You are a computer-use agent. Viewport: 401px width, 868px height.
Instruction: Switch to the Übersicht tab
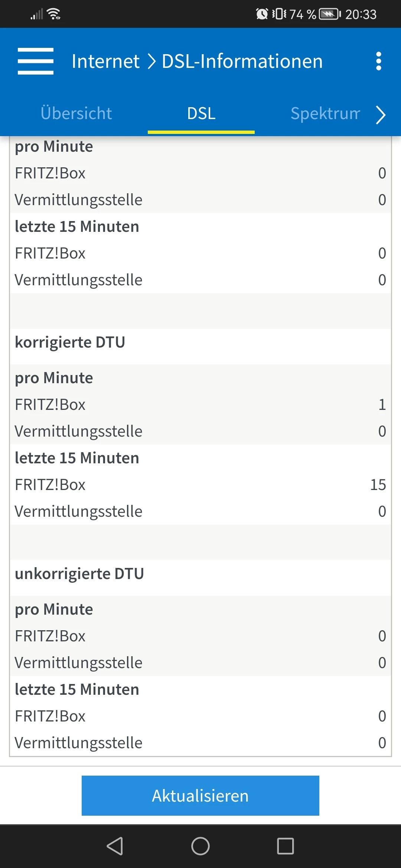(76, 113)
